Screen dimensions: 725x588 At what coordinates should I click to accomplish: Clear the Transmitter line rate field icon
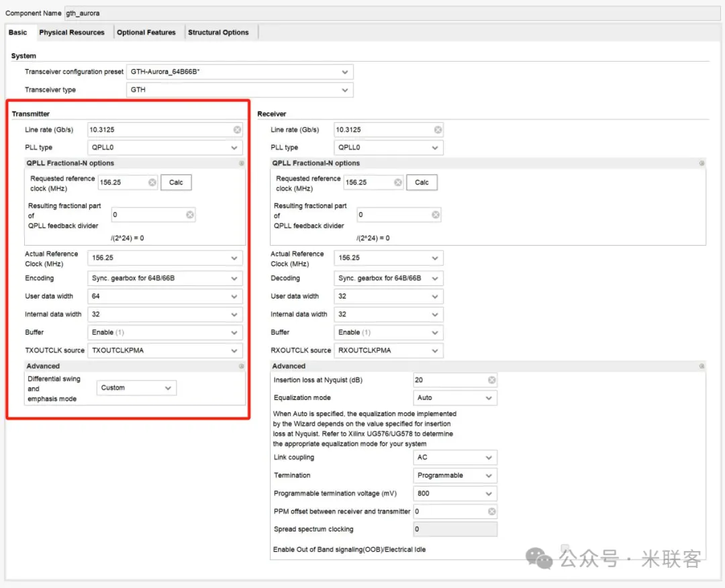coord(237,130)
